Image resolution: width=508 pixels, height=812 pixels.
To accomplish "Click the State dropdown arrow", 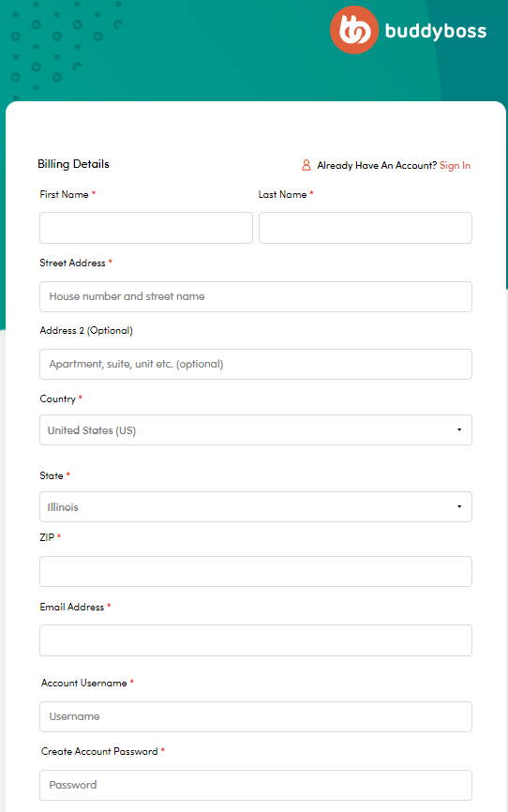I will 459,506.
